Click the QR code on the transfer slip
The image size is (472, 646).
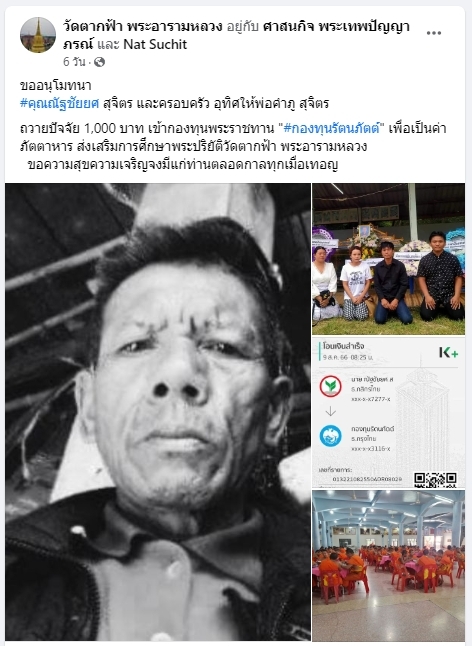click(x=435, y=480)
